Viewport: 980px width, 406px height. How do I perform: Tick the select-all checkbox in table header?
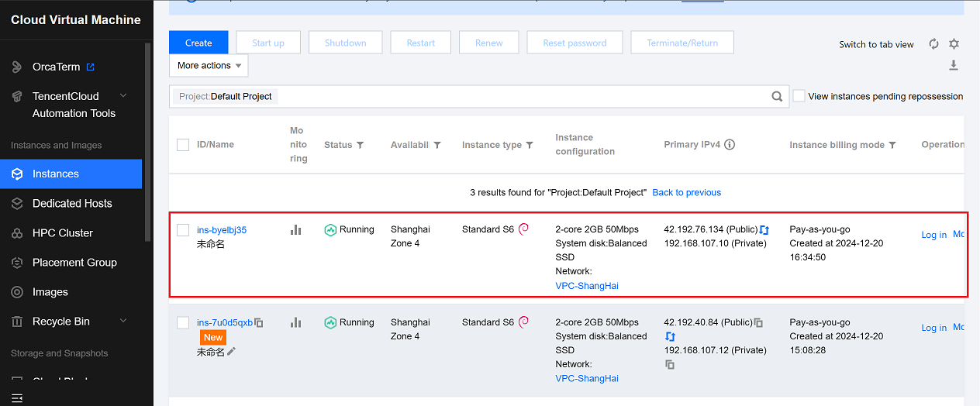(183, 145)
